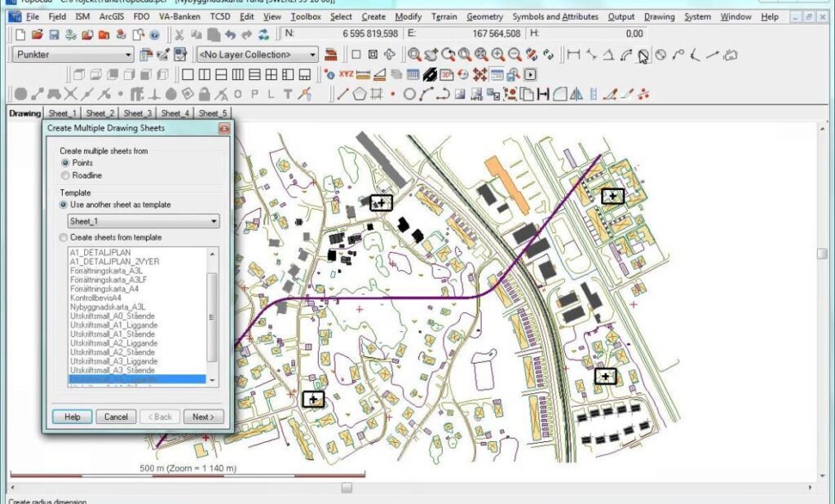
Task: Click the horizontal scrollbar thumb below map
Action: [x=347, y=488]
